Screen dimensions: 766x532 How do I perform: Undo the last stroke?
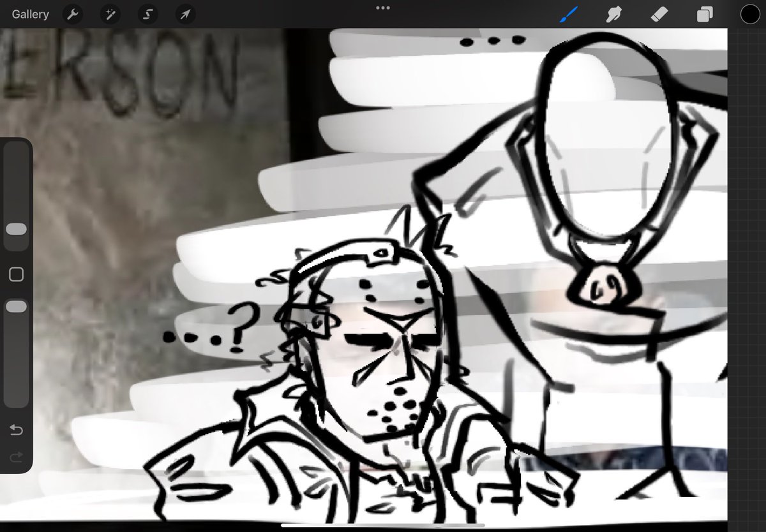tap(16, 430)
